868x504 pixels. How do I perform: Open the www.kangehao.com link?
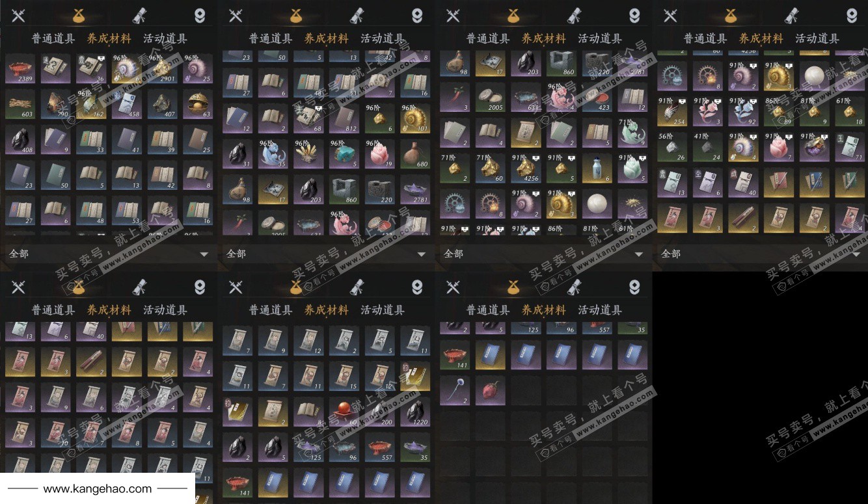click(98, 488)
